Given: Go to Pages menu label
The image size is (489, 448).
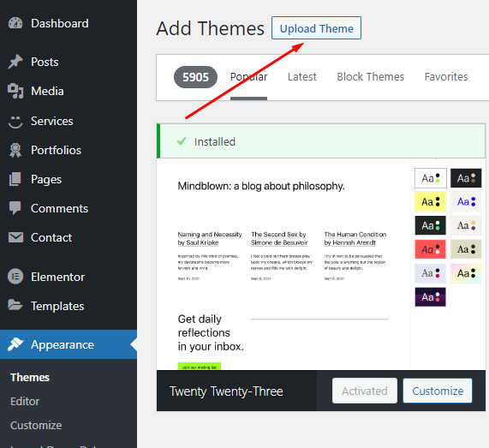Looking at the screenshot, I should [46, 179].
